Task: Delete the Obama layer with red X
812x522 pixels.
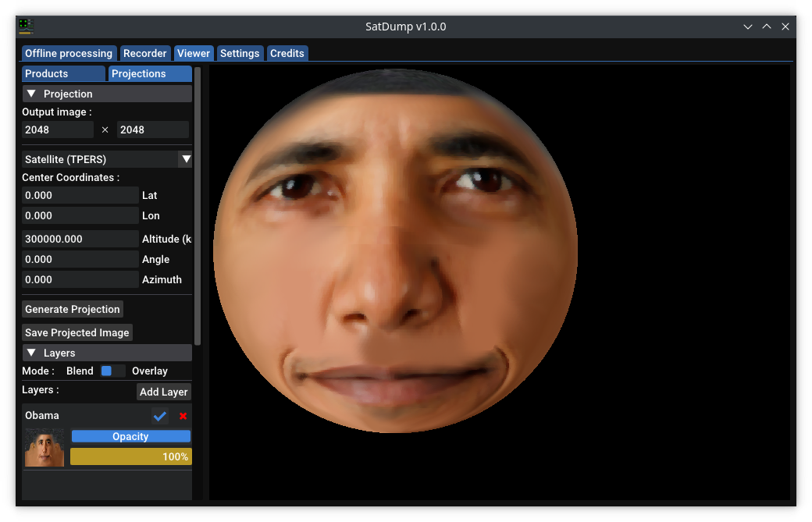Action: (183, 416)
